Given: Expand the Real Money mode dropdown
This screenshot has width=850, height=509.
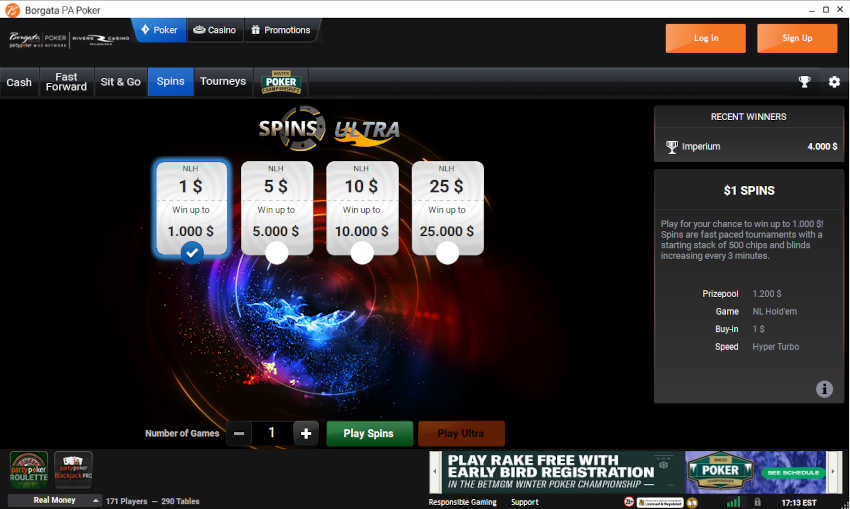Looking at the screenshot, I should [x=55, y=500].
